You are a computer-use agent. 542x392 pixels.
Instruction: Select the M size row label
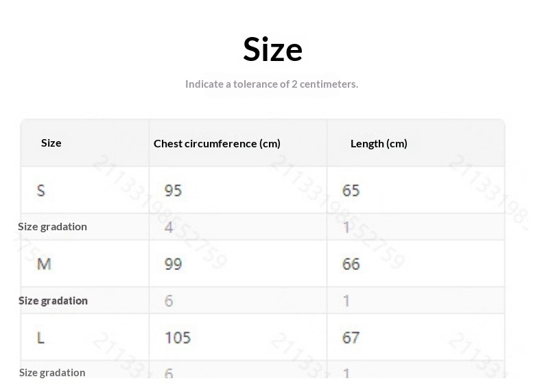tap(43, 264)
